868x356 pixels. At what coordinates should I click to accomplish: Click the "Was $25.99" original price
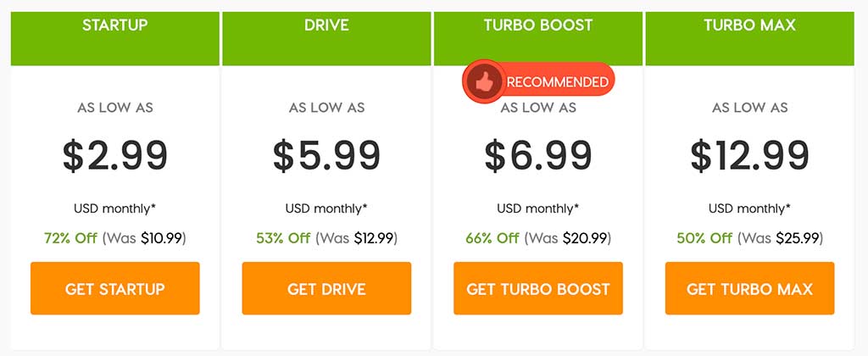click(780, 238)
